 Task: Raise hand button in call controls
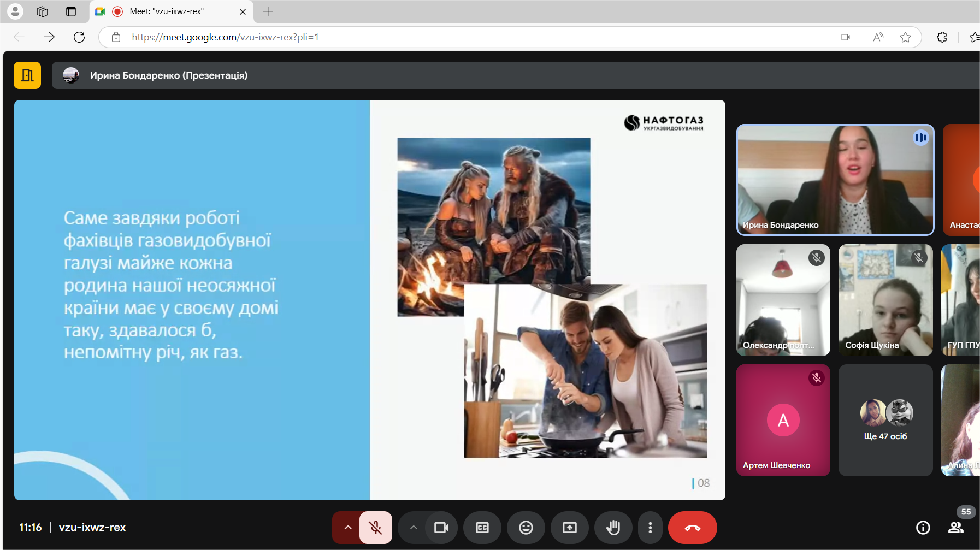point(613,528)
